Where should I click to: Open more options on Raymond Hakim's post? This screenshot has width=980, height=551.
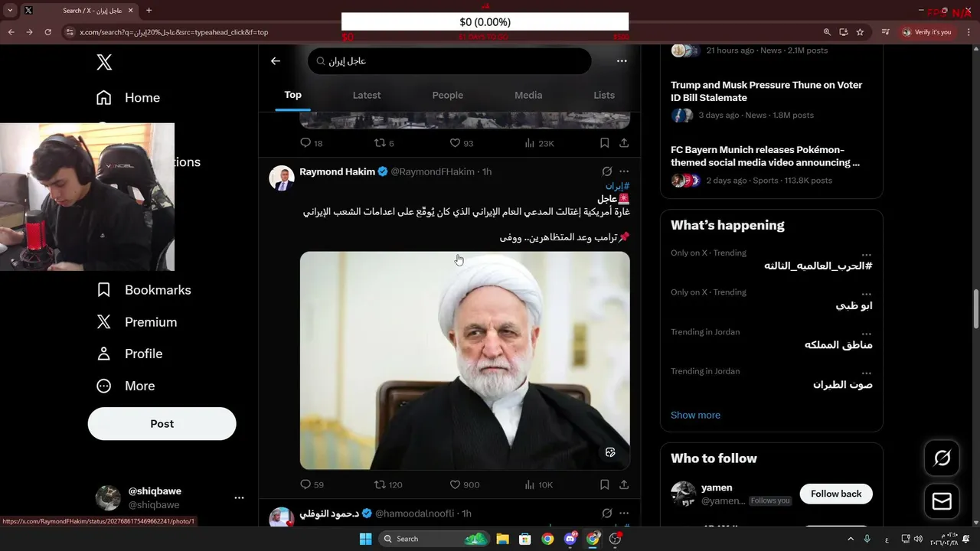pyautogui.click(x=624, y=171)
